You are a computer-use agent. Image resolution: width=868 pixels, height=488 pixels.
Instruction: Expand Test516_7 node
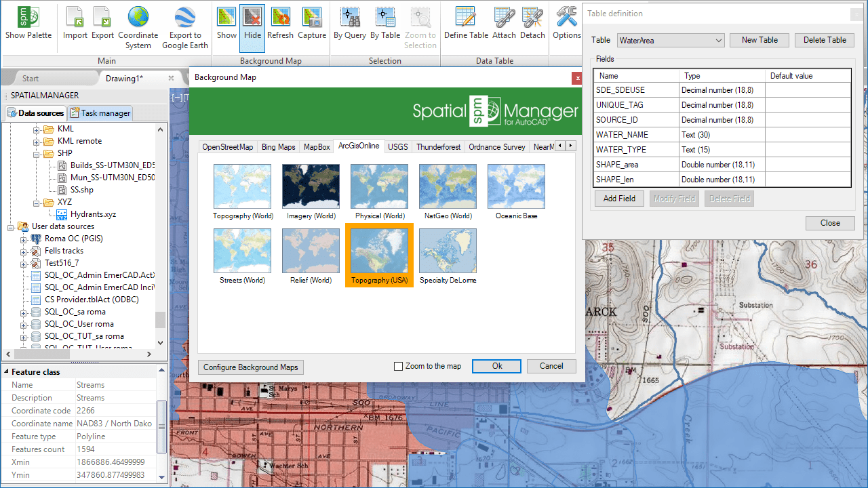coord(24,263)
